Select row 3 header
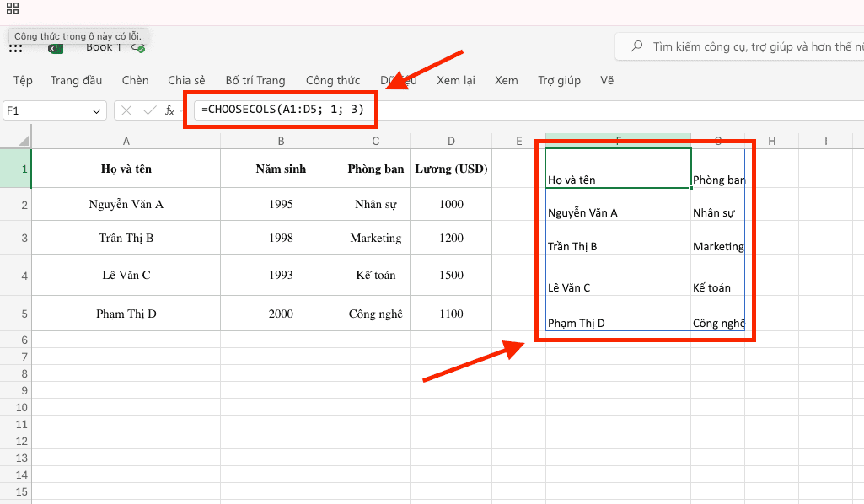Image resolution: width=864 pixels, height=504 pixels. pyautogui.click(x=15, y=238)
